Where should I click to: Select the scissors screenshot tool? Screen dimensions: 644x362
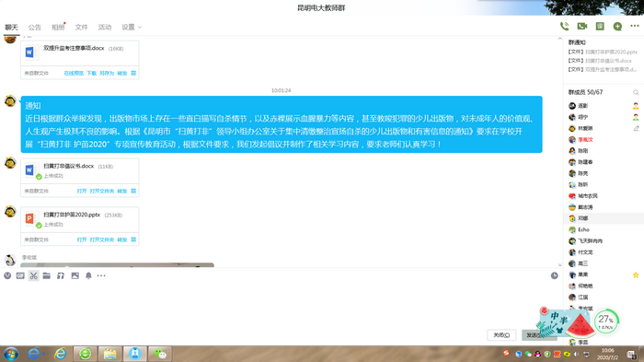(x=34, y=275)
